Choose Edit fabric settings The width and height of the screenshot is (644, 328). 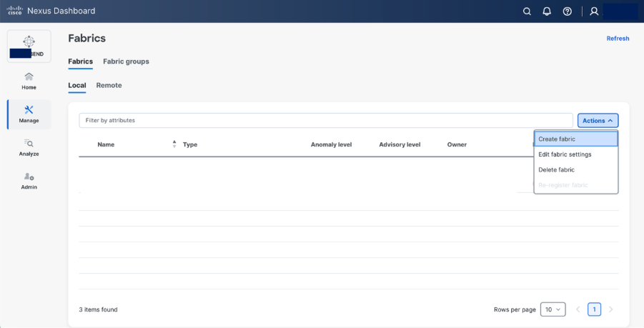(576, 154)
